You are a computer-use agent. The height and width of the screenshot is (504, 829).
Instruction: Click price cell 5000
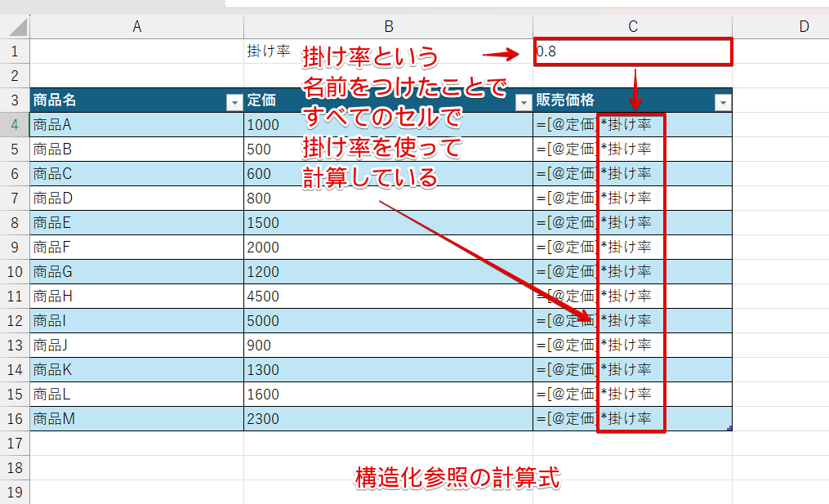pyautogui.click(x=389, y=320)
